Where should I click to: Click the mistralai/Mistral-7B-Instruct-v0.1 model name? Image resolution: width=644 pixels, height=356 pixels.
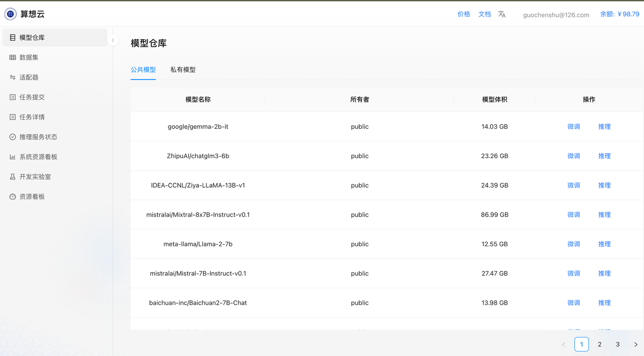point(198,273)
